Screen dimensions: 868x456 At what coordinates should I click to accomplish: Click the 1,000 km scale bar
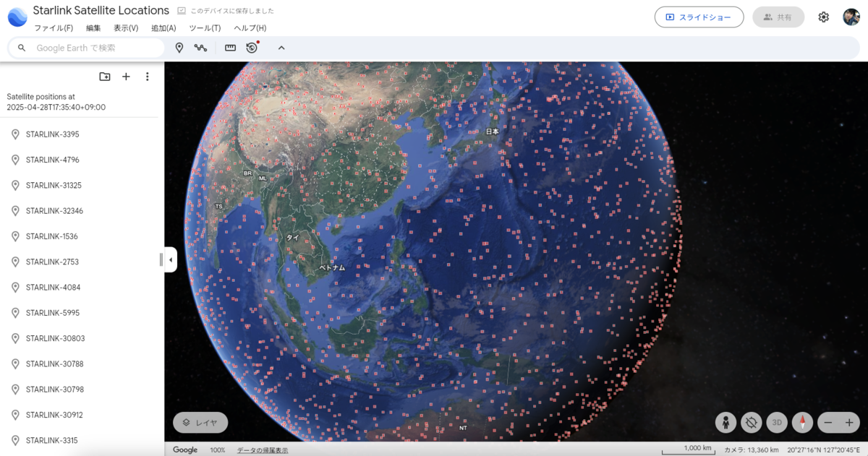689,449
